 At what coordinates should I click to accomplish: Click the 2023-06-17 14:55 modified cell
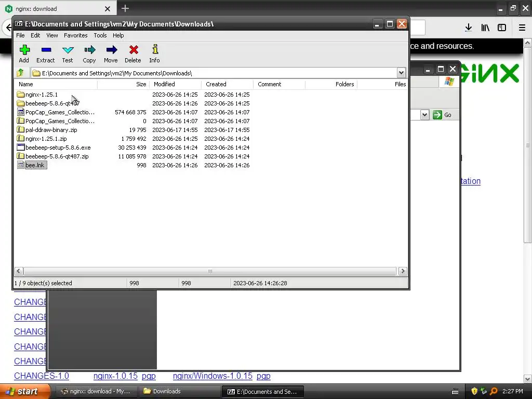pos(175,130)
